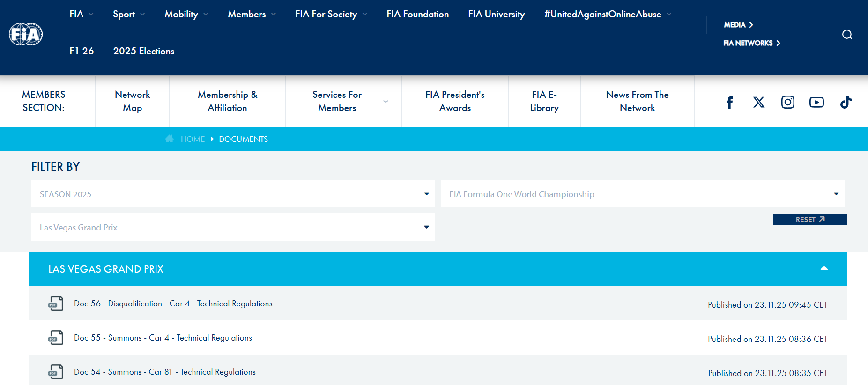Image resolution: width=868 pixels, height=385 pixels.
Task: Open the Media link
Action: pos(738,25)
